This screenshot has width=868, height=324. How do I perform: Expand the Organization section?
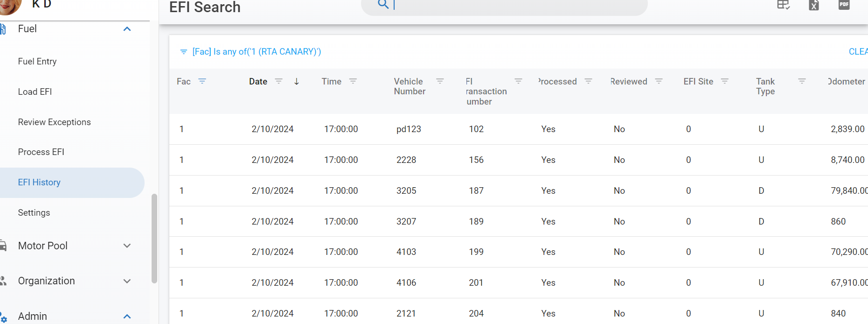tap(127, 281)
